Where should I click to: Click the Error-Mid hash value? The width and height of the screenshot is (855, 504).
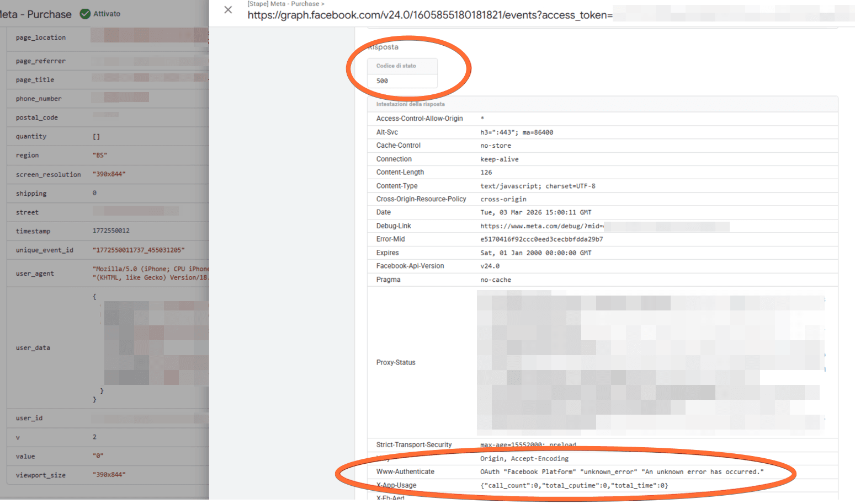click(x=541, y=239)
